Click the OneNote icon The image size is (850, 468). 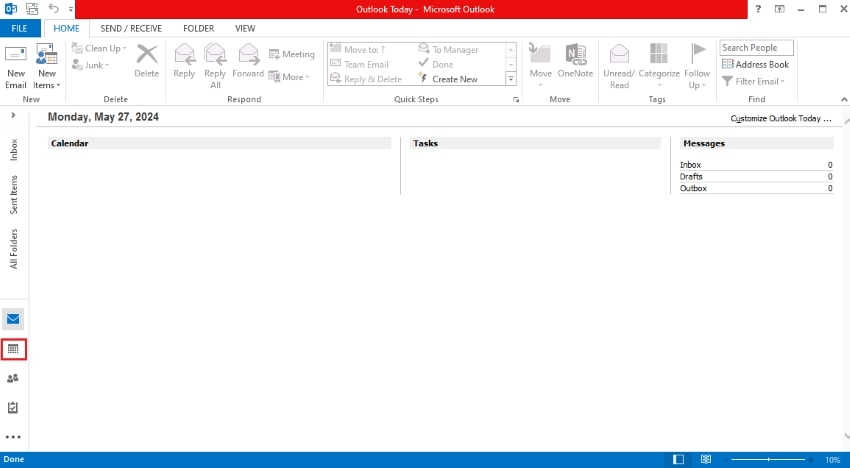click(575, 61)
